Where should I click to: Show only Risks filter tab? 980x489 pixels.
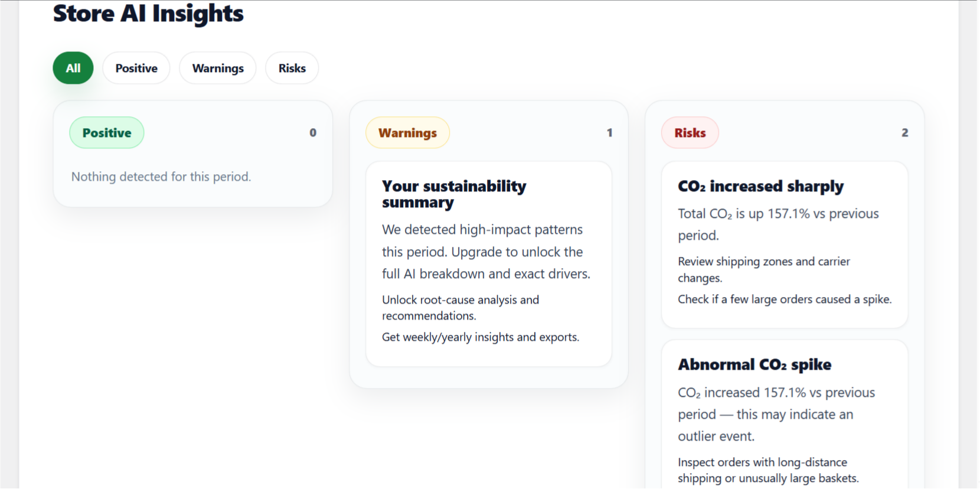tap(292, 68)
